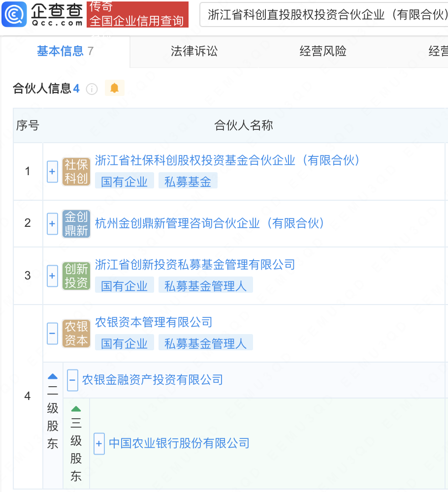Collapse the 农银金融资产投资有限公司 node
Image resolution: width=448 pixels, height=492 pixels.
point(72,380)
